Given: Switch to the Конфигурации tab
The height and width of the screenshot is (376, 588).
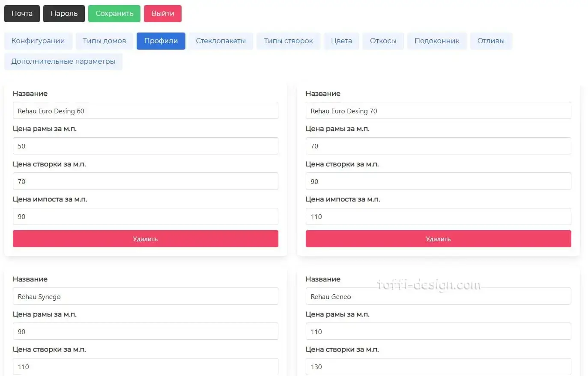Looking at the screenshot, I should 38,41.
